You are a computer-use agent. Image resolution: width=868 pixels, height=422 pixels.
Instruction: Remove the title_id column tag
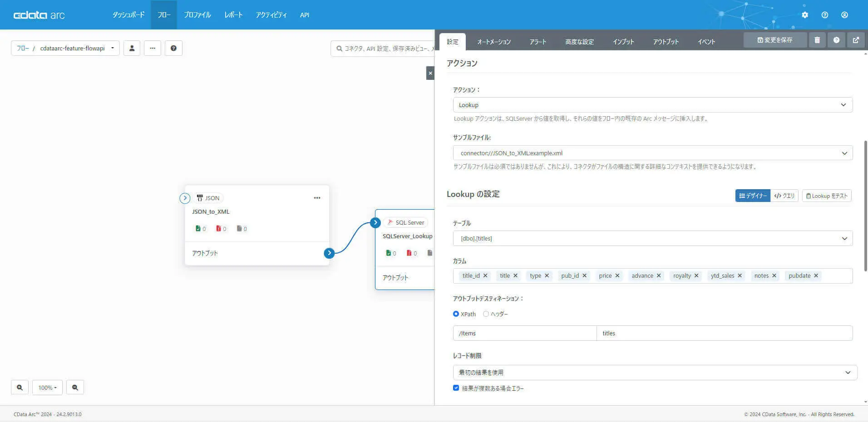coord(485,275)
